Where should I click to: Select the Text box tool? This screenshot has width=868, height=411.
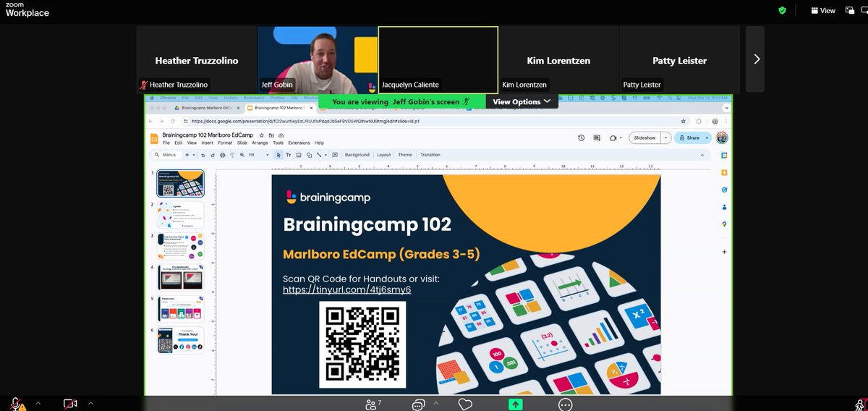(x=289, y=155)
